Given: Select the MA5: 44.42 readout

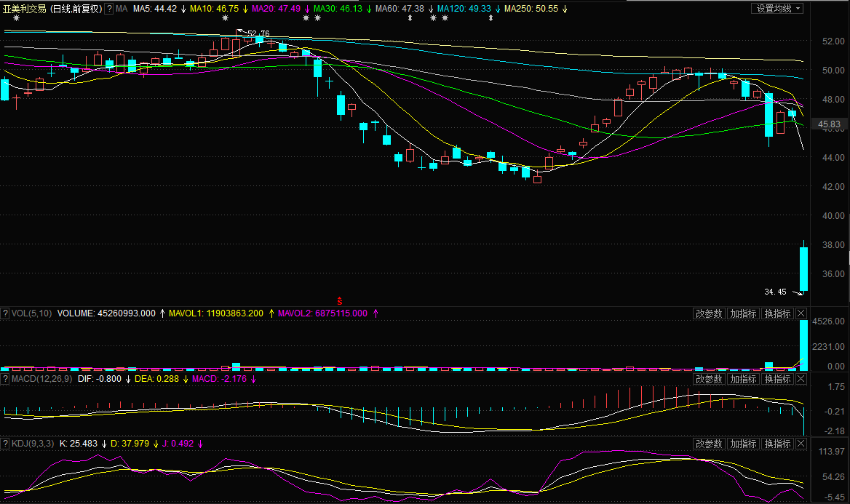Looking at the screenshot, I should [x=155, y=9].
